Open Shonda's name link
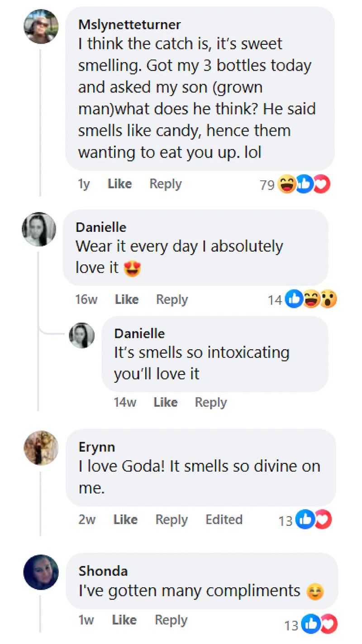The width and height of the screenshot is (362, 644). coord(103,571)
